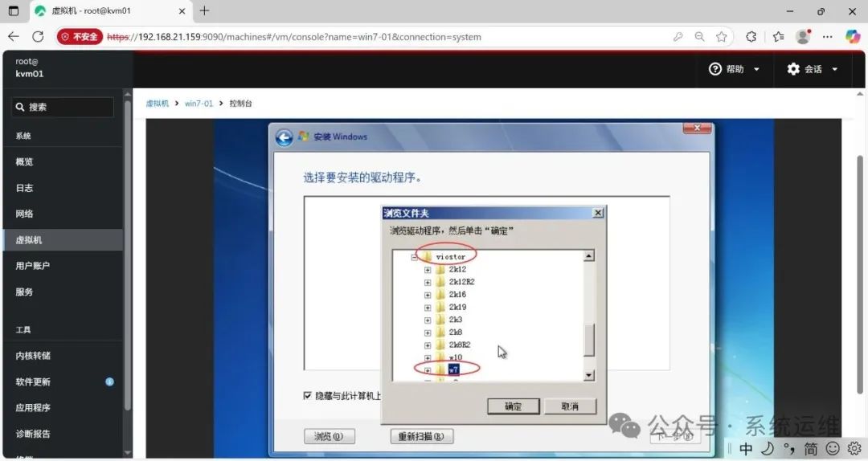Open the 帮助 help dropdown

click(734, 69)
